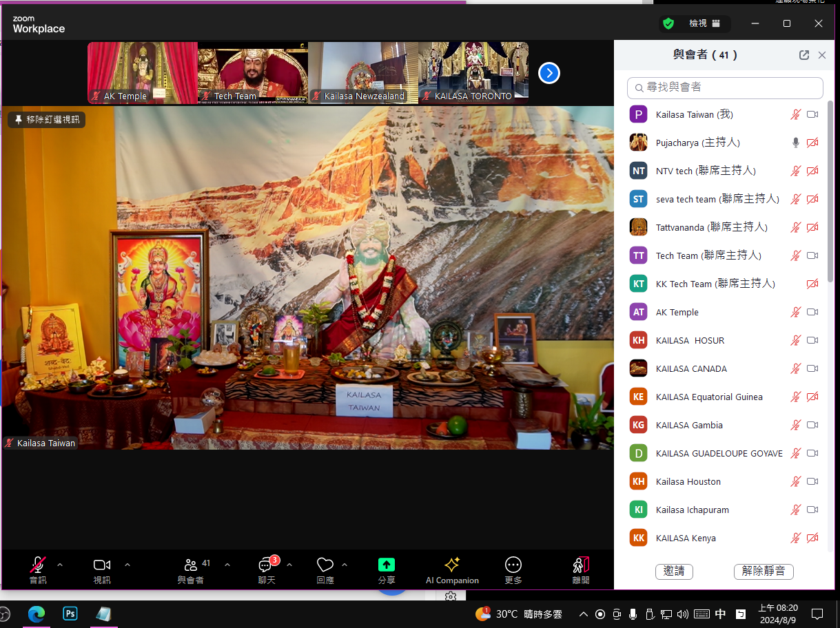Toggle the camera video button
This screenshot has width=840, height=628.
102,565
